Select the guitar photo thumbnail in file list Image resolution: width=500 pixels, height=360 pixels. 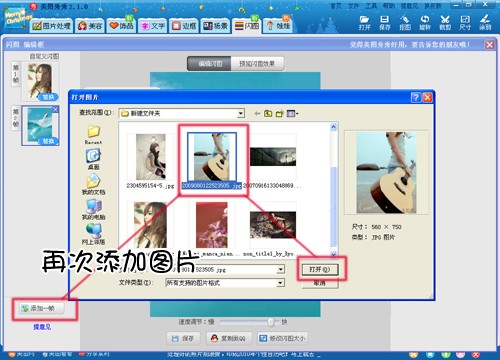click(x=212, y=157)
